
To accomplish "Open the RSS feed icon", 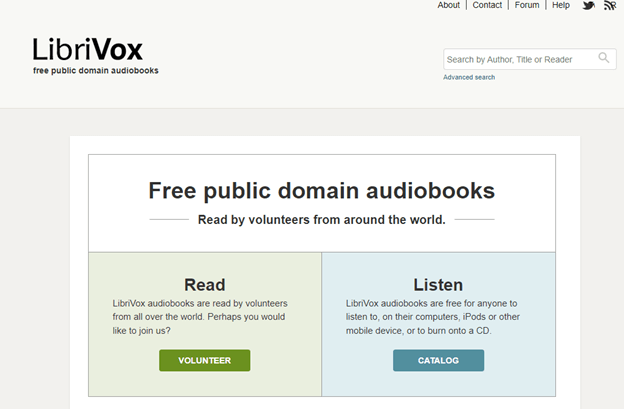I will point(610,5).
